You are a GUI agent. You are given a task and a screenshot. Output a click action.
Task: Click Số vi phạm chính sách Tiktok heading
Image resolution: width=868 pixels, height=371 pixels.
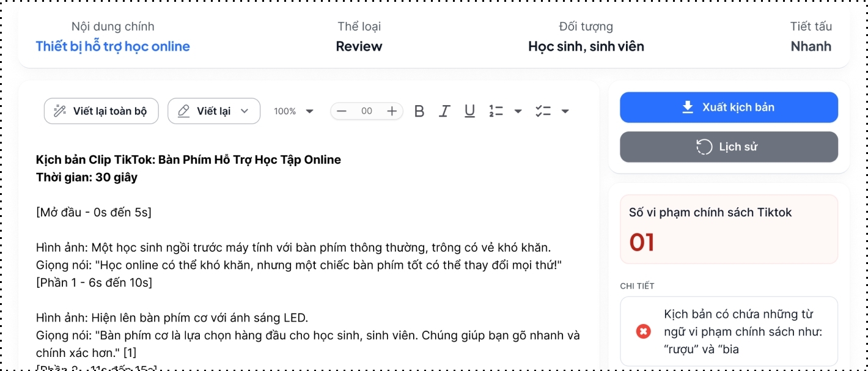(x=710, y=213)
